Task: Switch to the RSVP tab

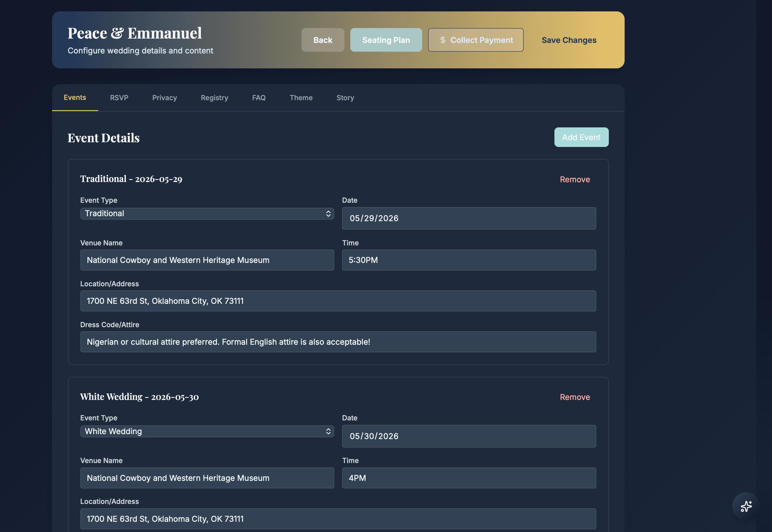Action: (119, 98)
